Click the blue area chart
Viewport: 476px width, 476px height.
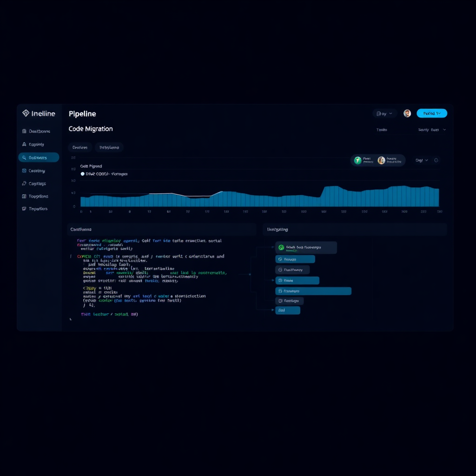(259, 197)
